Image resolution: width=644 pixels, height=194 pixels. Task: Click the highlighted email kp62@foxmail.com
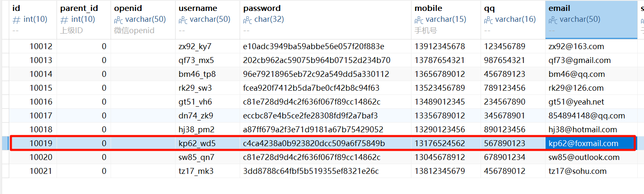pyautogui.click(x=583, y=143)
